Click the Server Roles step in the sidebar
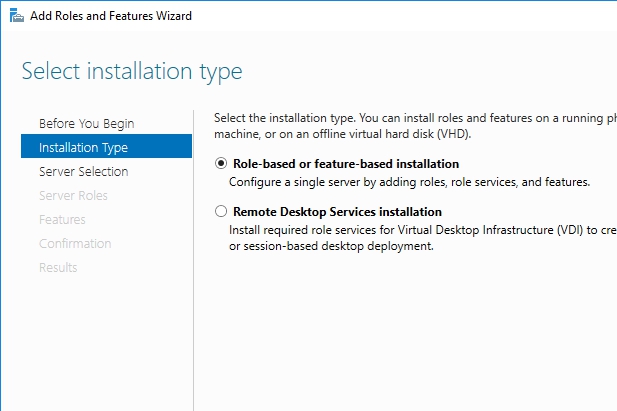Image resolution: width=617 pixels, height=411 pixels. coord(73,195)
